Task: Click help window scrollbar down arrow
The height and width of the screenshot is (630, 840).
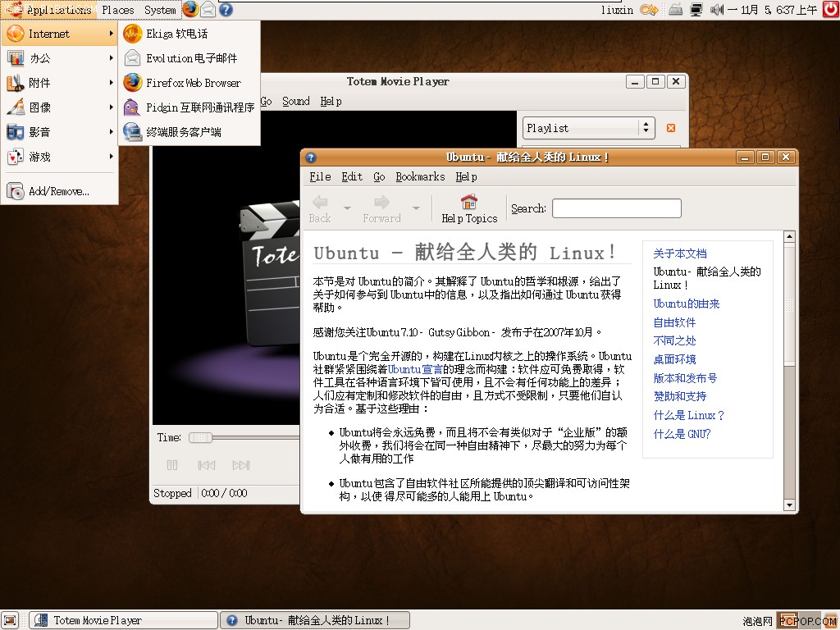Action: (789, 504)
